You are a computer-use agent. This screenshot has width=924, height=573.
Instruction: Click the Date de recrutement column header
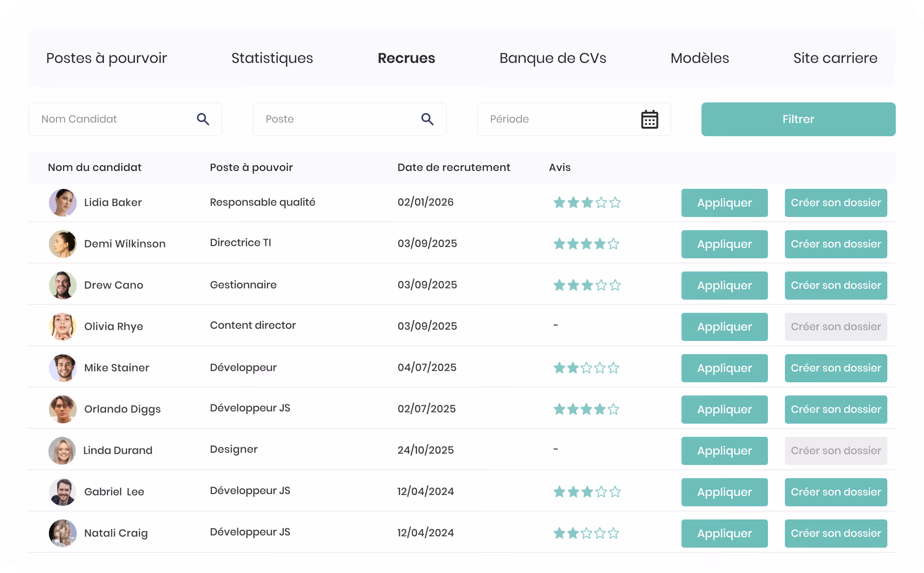point(454,167)
